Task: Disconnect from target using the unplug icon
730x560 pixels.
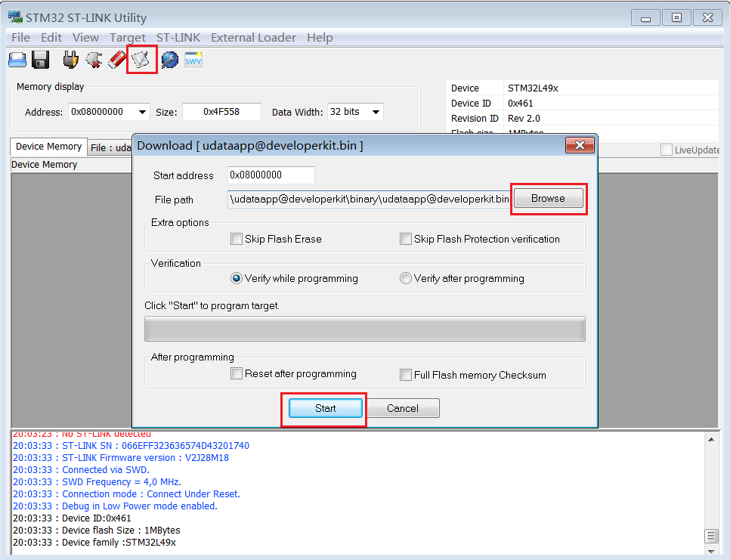Action: (x=94, y=60)
